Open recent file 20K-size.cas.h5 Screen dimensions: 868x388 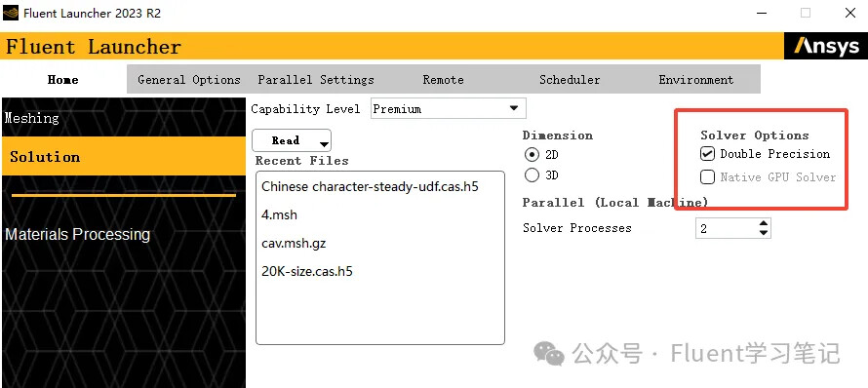pos(307,271)
